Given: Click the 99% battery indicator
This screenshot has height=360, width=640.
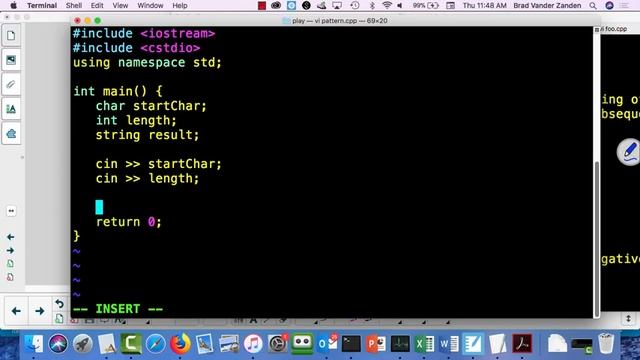Looking at the screenshot, I should [x=425, y=5].
